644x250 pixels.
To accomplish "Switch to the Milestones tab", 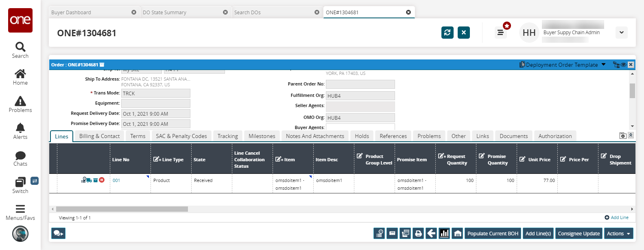I will pos(262,136).
